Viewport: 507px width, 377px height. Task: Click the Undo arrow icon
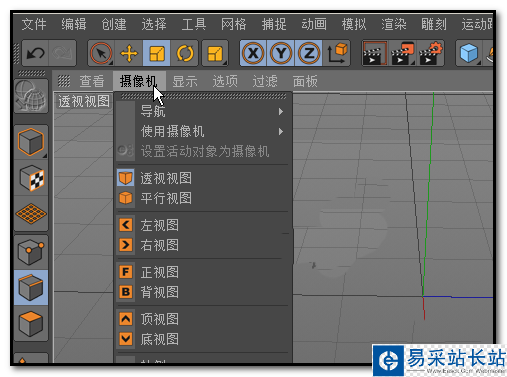35,53
